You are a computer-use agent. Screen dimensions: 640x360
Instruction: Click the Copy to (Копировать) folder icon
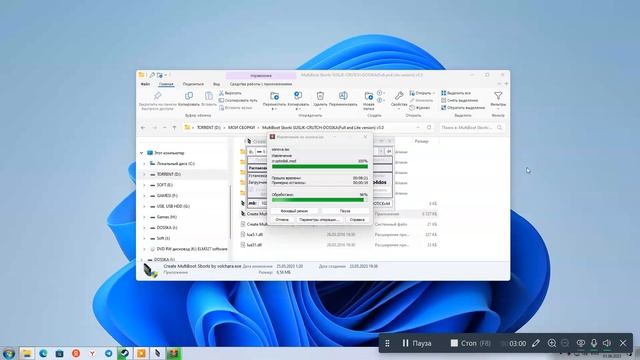298,96
